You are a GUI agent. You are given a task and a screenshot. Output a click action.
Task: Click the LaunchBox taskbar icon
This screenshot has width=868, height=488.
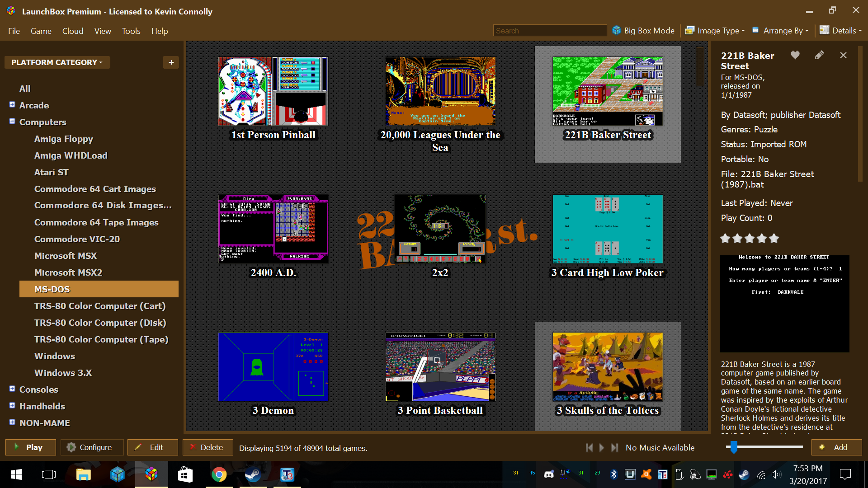[x=151, y=474]
